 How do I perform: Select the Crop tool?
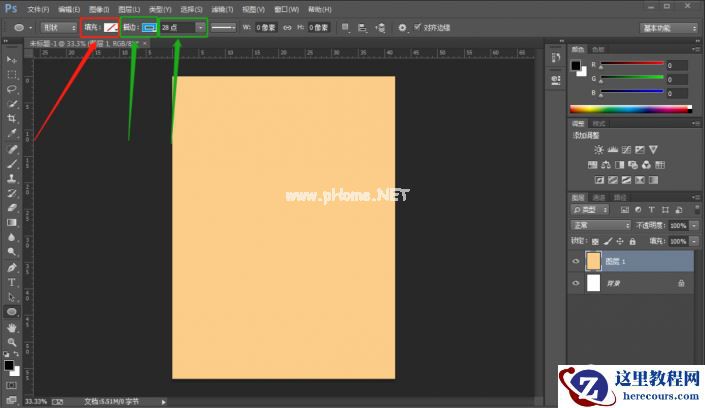(x=12, y=118)
